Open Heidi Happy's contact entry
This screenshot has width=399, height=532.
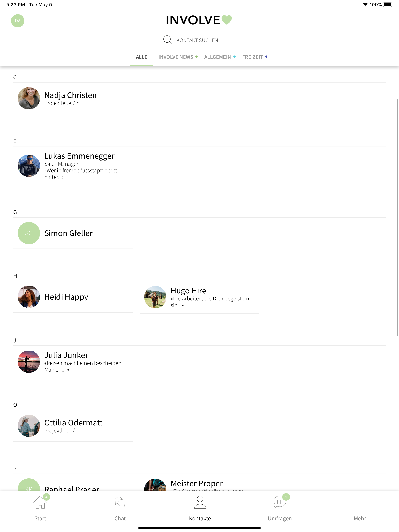(66, 297)
